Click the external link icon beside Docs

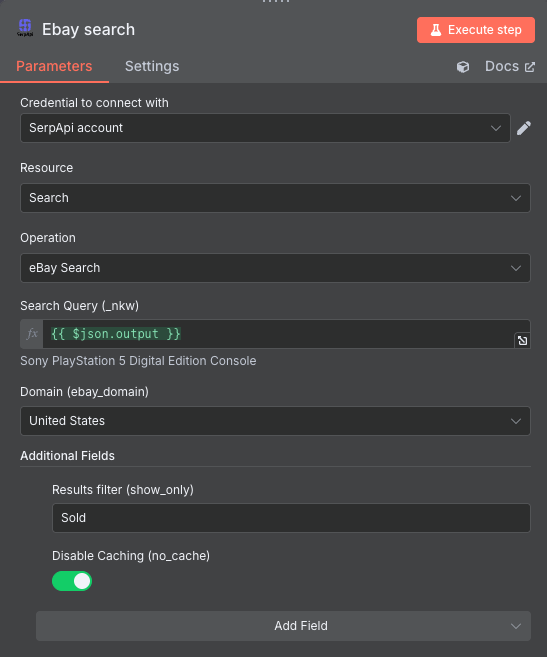(x=530, y=67)
